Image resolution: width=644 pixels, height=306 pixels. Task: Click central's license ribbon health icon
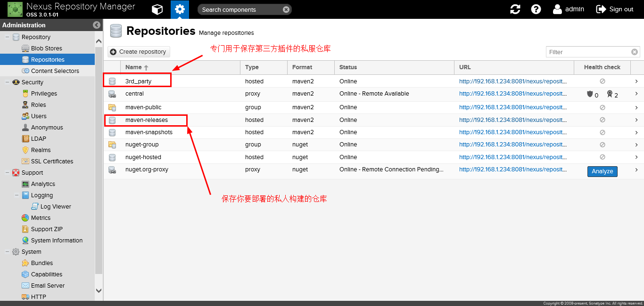(x=610, y=94)
